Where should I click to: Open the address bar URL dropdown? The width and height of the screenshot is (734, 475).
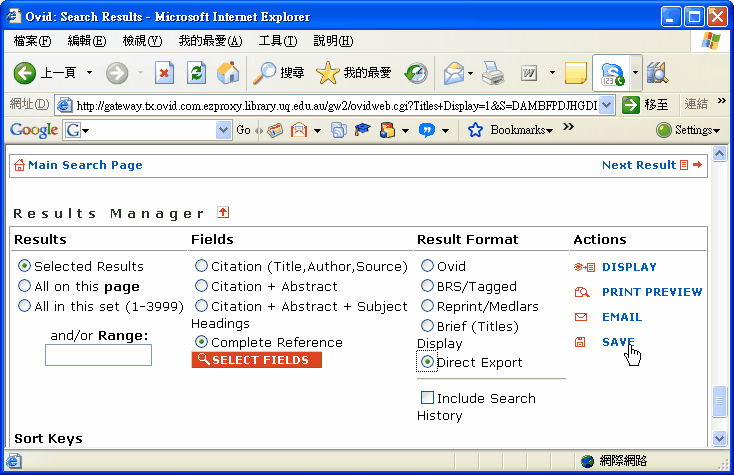(x=607, y=105)
